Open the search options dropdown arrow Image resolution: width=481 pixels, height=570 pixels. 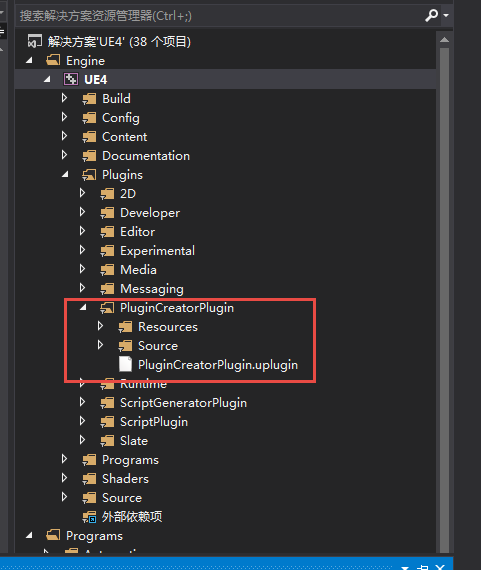pos(446,15)
